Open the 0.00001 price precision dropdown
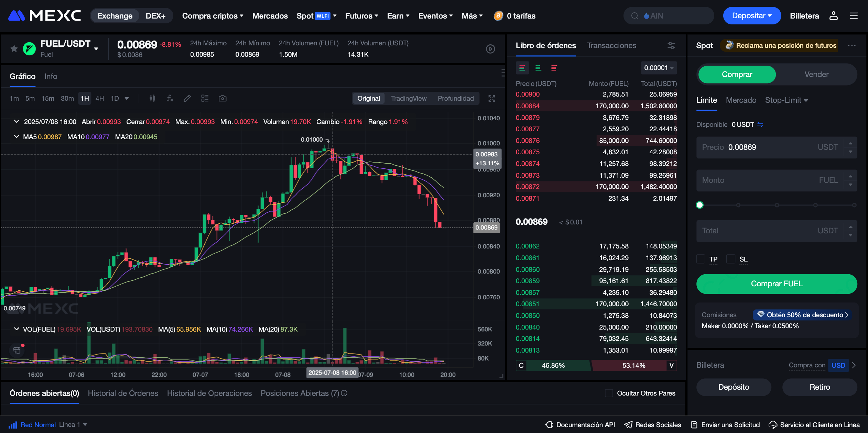Viewport: 868px width, 433px height. 659,68
